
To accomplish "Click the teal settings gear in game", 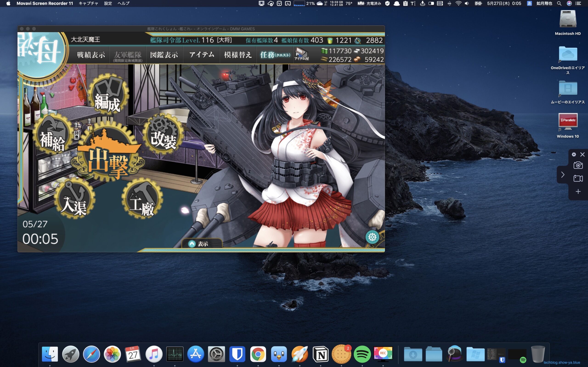I will point(372,237).
